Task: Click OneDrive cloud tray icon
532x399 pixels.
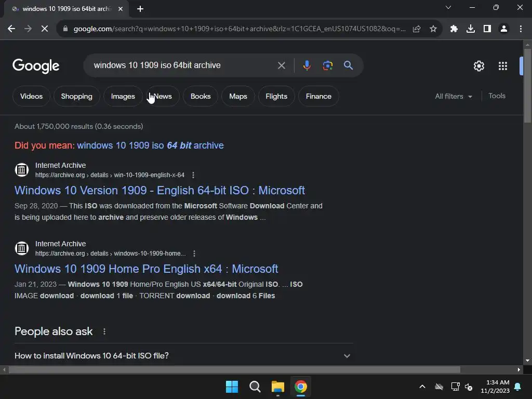Action: pyautogui.click(x=439, y=387)
